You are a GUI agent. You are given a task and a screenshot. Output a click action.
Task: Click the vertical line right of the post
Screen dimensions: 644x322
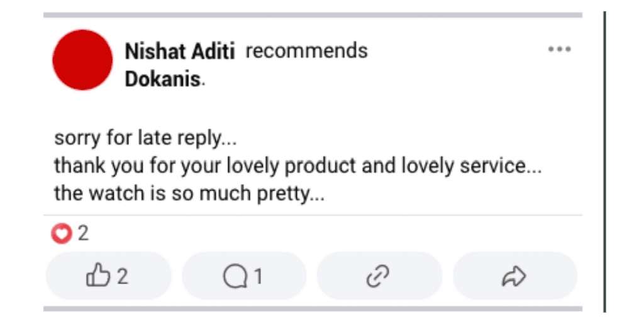tap(605, 161)
